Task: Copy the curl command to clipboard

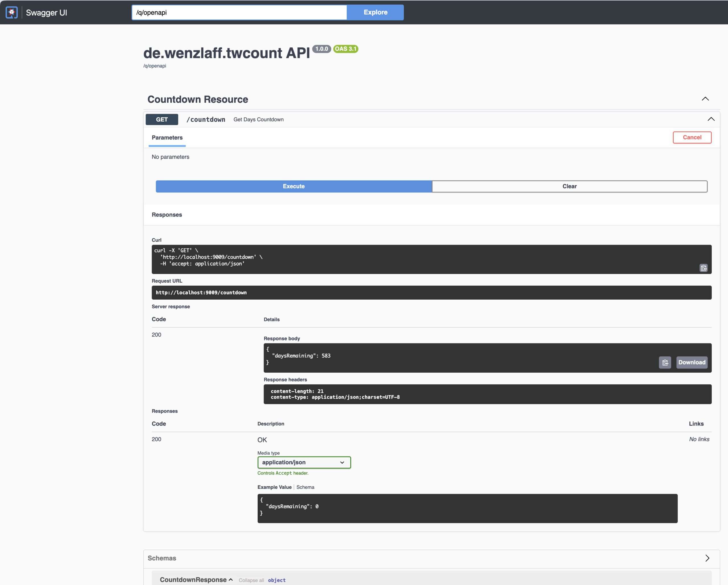Action: 703,268
